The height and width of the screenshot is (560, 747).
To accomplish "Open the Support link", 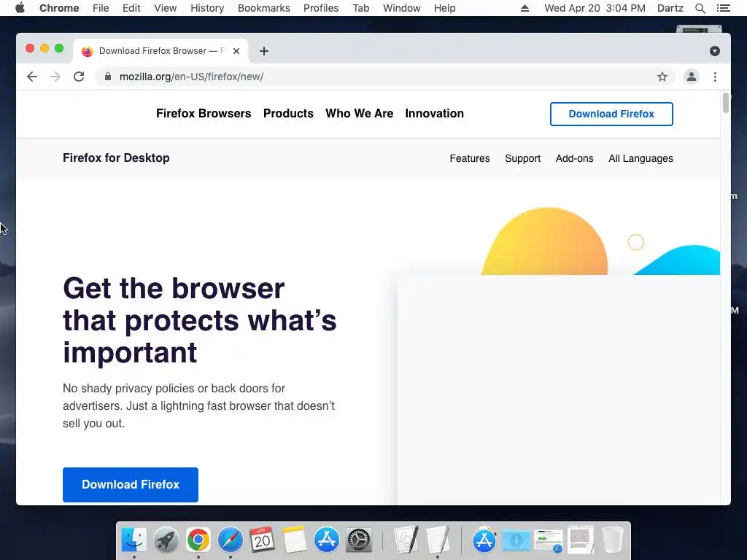I will coord(522,158).
